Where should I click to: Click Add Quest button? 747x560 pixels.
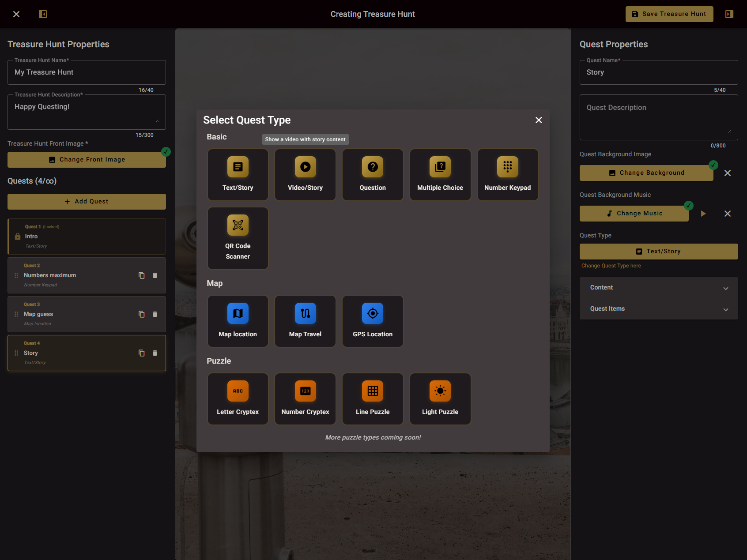pos(87,201)
